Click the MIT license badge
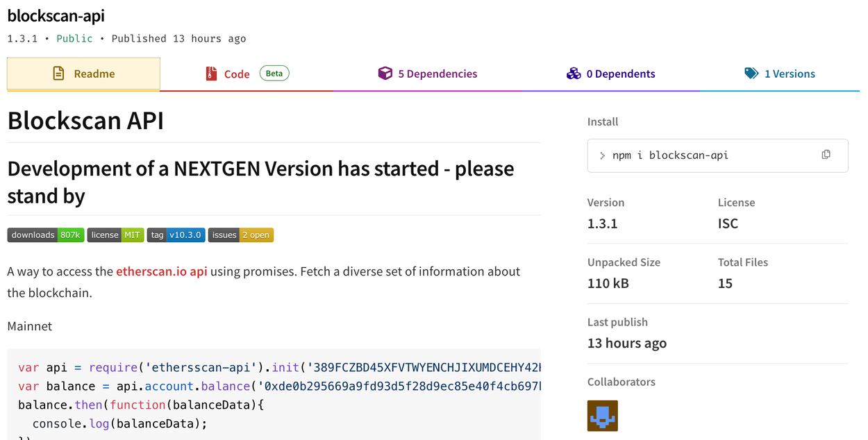Image resolution: width=868 pixels, height=440 pixels. (x=115, y=235)
